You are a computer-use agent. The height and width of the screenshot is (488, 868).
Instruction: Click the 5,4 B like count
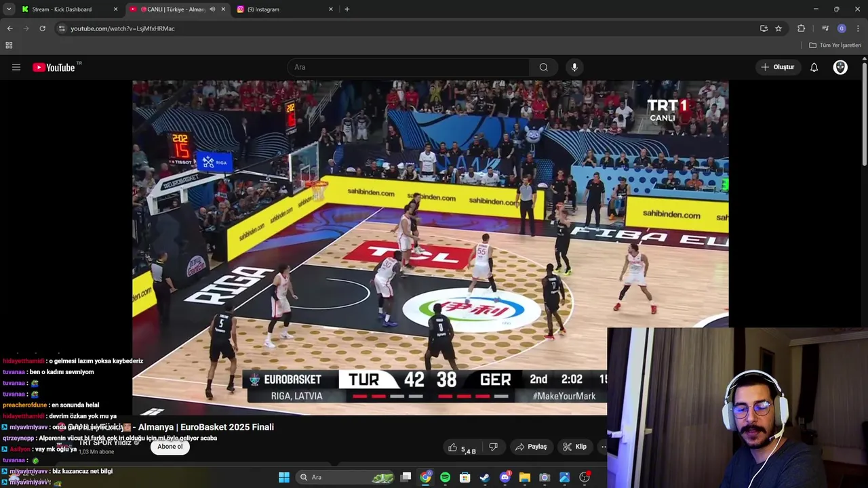pos(469,451)
